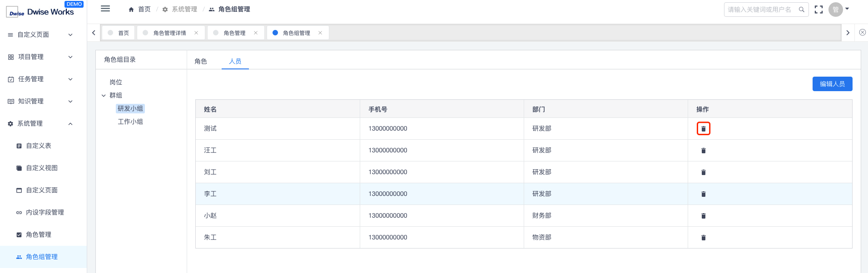The height and width of the screenshot is (273, 868).
Task: Click the 编辑人员 button
Action: point(832,84)
